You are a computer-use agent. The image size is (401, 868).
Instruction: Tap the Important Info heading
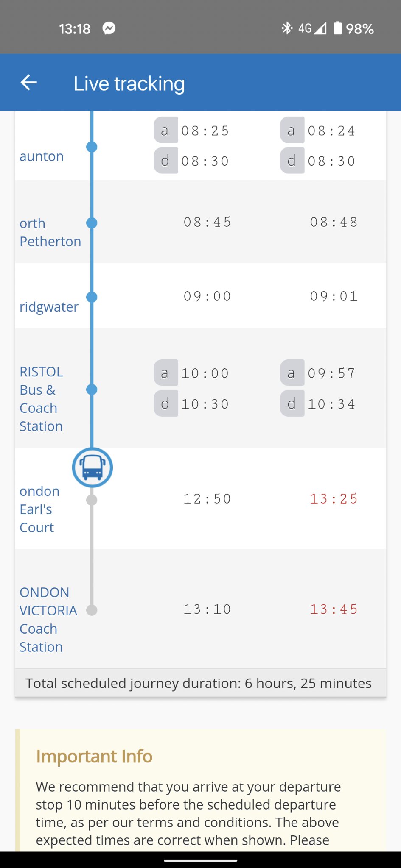pos(94,756)
